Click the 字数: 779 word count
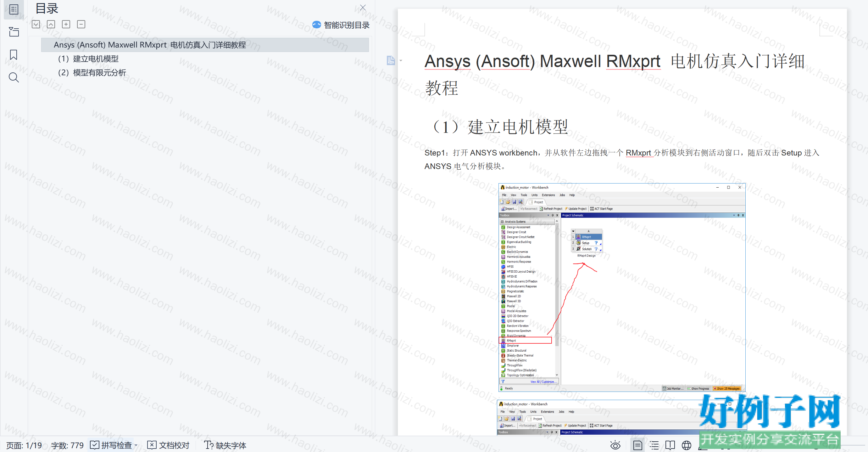Viewport: 868px width, 452px height. click(67, 445)
